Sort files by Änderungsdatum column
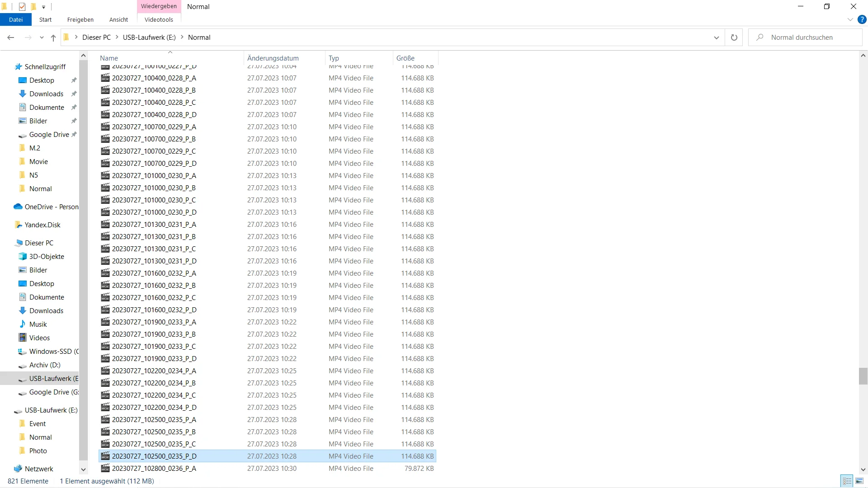868x488 pixels. click(x=284, y=58)
